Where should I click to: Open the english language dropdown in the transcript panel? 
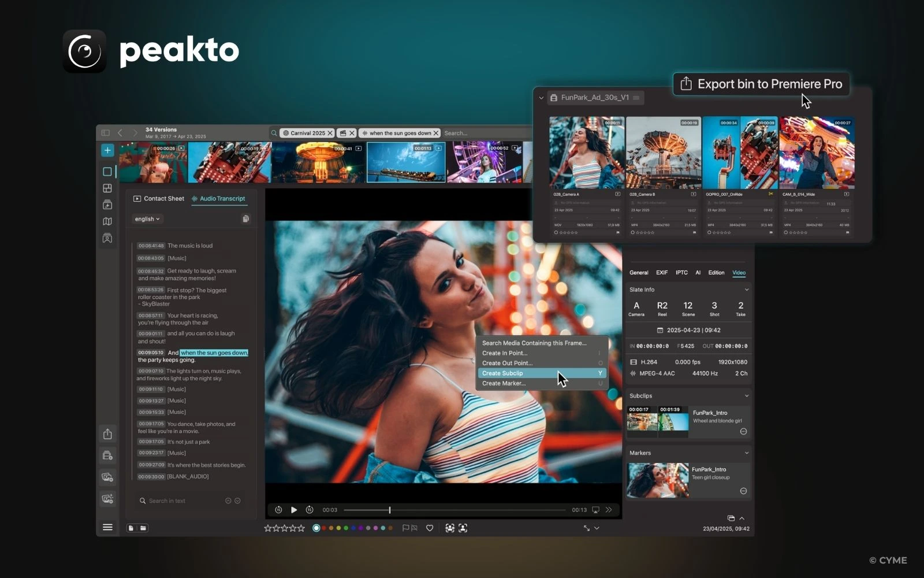147,218
